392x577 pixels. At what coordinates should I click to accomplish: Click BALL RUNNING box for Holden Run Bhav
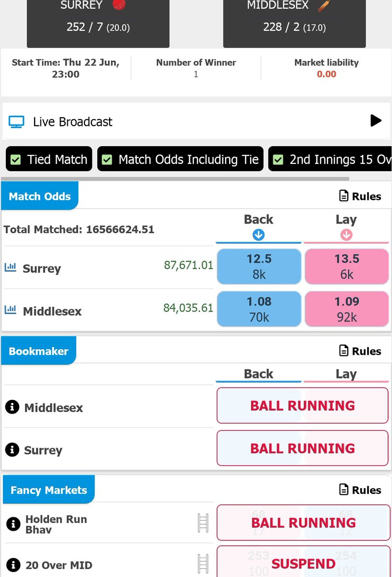pyautogui.click(x=303, y=523)
